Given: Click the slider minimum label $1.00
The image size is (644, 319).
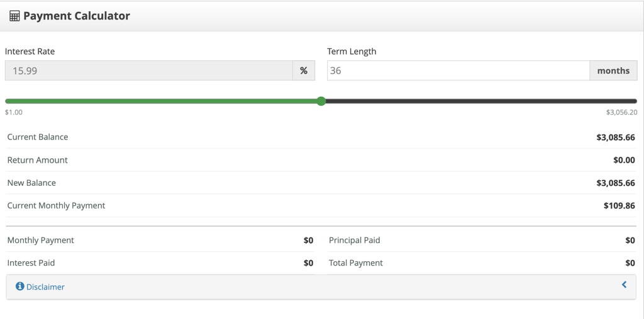Looking at the screenshot, I should click(x=14, y=112).
